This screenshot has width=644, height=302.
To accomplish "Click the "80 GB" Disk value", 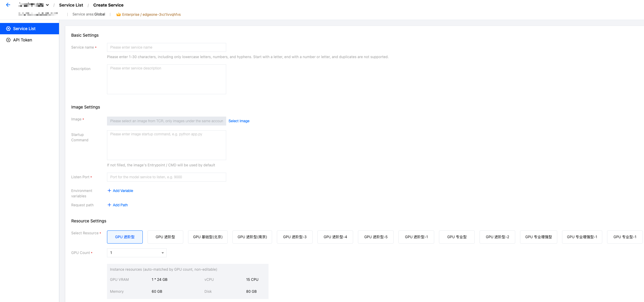I will coord(251,292).
